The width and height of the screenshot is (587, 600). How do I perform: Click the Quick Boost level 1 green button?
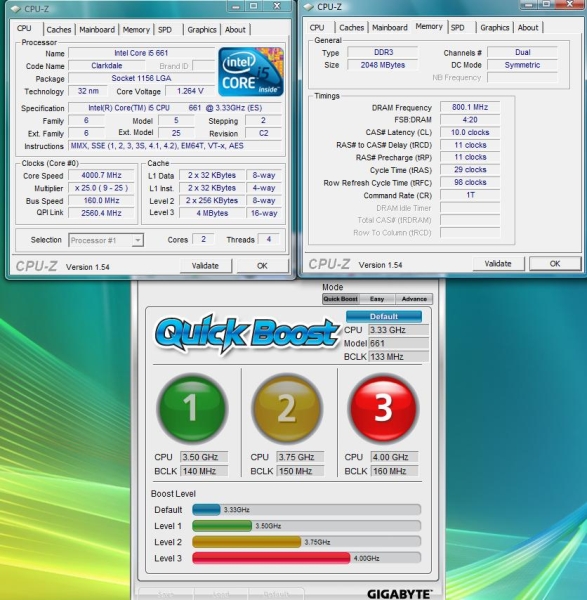click(192, 409)
